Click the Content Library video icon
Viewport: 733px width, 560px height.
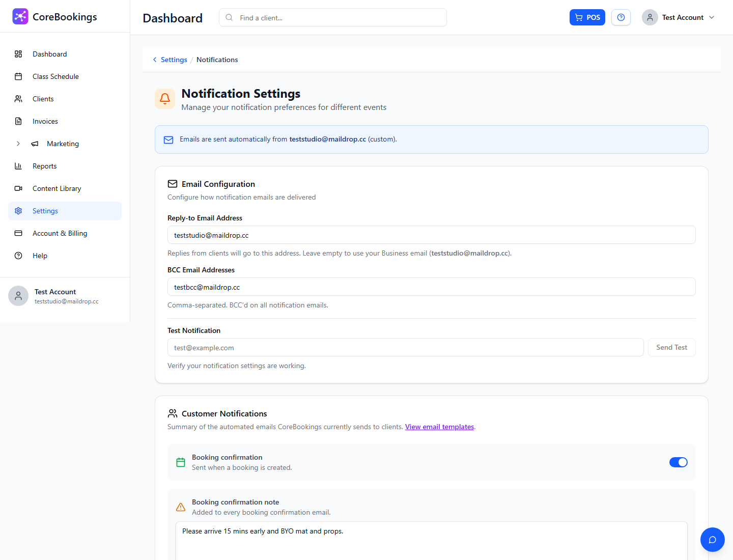pyautogui.click(x=18, y=188)
